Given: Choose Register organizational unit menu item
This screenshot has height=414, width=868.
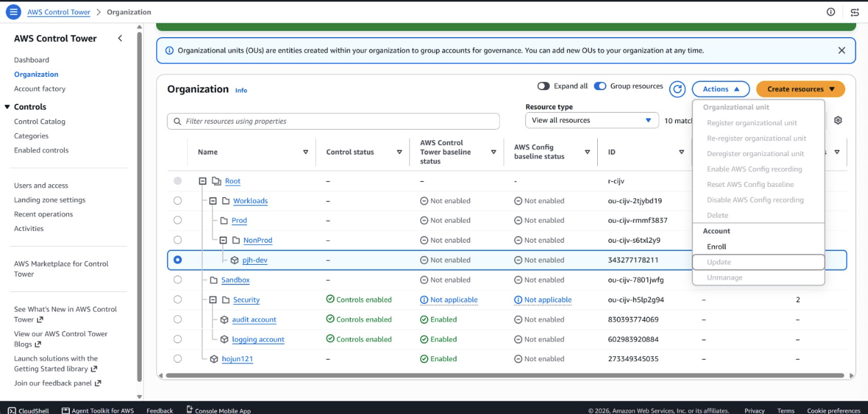Looking at the screenshot, I should coord(758,123).
